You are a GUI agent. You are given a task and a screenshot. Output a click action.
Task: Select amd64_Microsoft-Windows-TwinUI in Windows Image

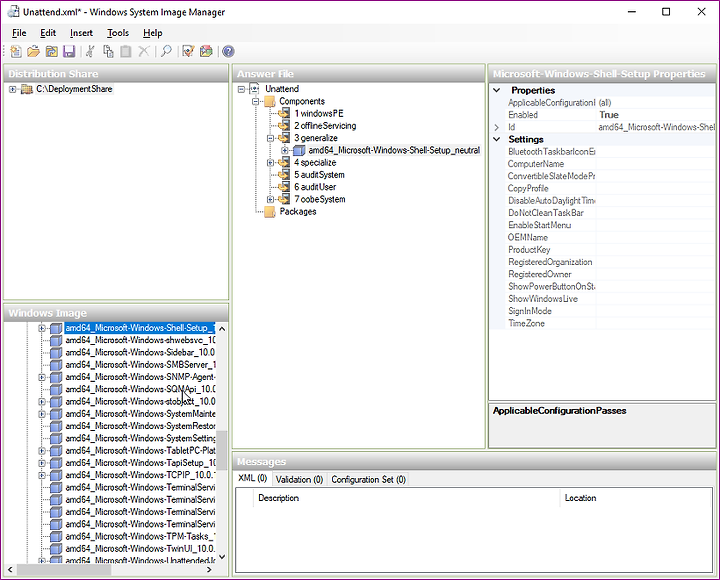click(x=140, y=549)
